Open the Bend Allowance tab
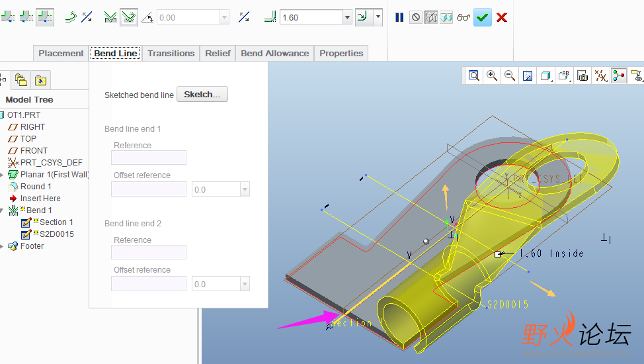This screenshot has height=364, width=644. click(274, 54)
